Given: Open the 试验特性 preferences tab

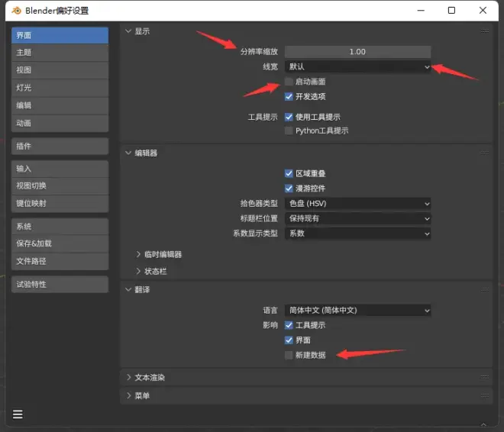Looking at the screenshot, I should point(60,284).
